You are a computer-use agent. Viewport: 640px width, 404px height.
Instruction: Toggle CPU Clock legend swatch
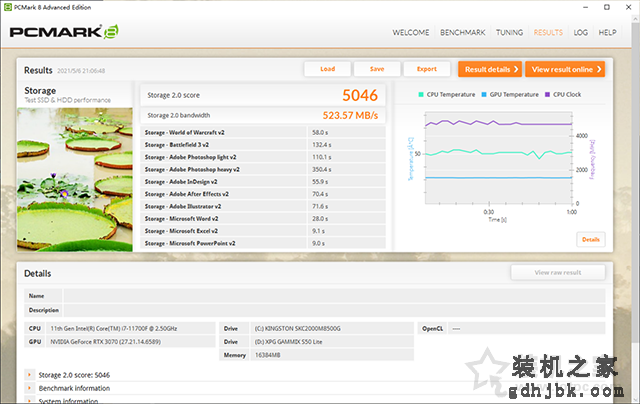(547, 94)
